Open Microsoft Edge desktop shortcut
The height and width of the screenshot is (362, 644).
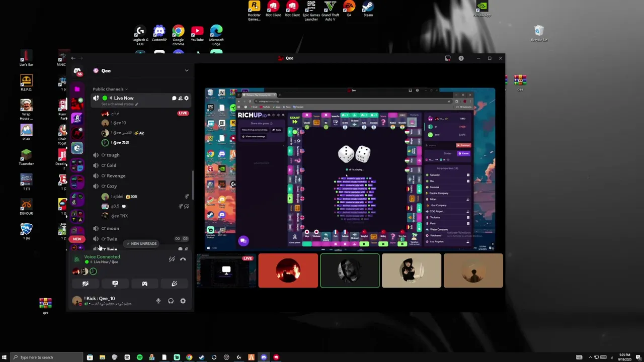pos(216,36)
